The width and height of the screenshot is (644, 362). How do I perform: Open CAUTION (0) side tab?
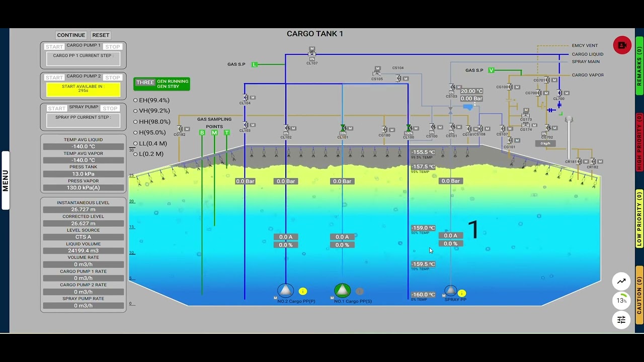pos(639,295)
